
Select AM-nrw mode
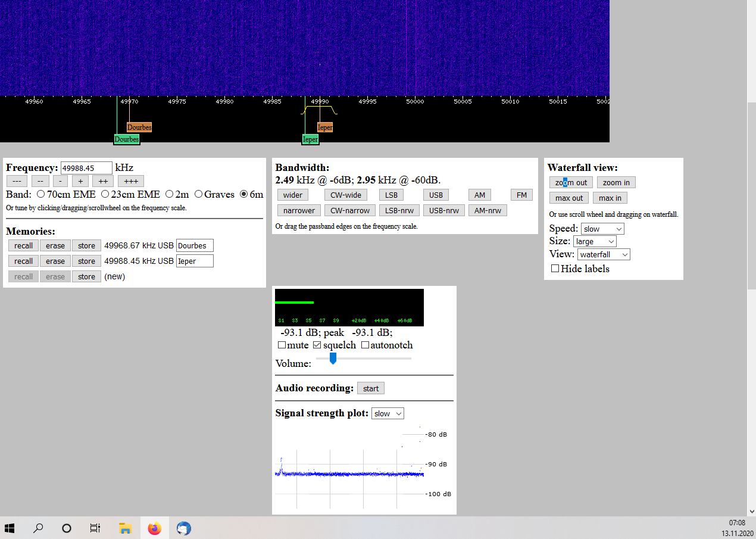[x=488, y=210]
